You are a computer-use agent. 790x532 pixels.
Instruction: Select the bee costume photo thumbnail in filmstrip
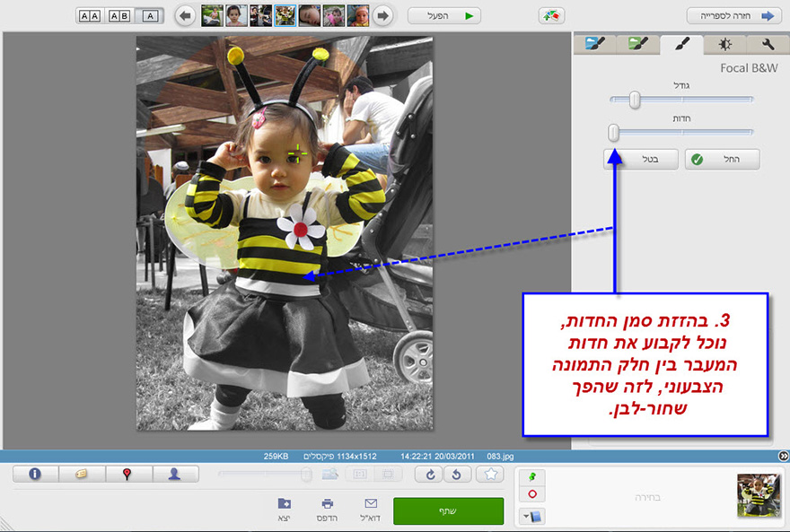pos(285,14)
